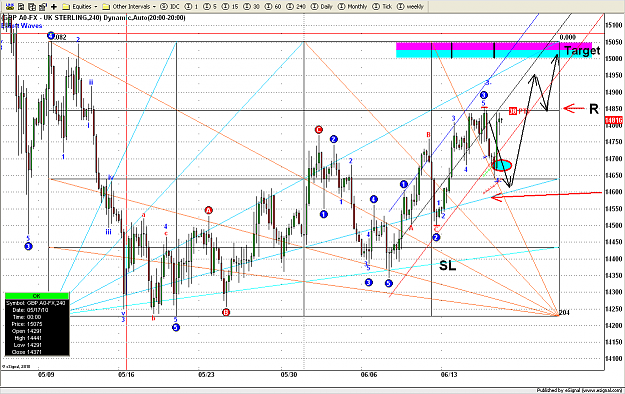Switch to the Monthly interval
The image size is (625, 394).
point(352,6)
